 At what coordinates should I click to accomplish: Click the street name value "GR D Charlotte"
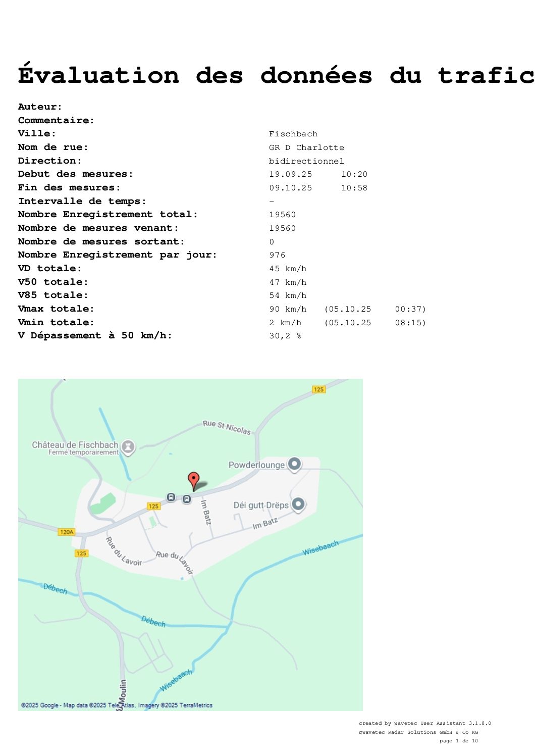[x=306, y=147]
